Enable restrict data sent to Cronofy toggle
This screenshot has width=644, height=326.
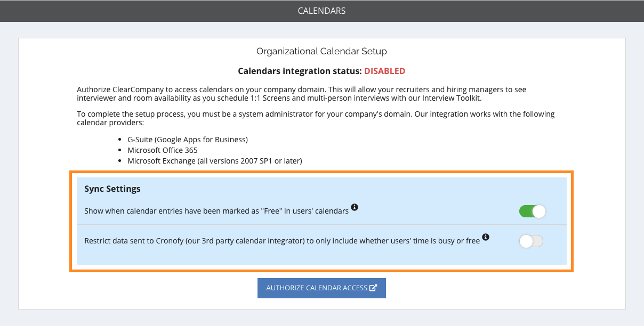[x=531, y=241]
